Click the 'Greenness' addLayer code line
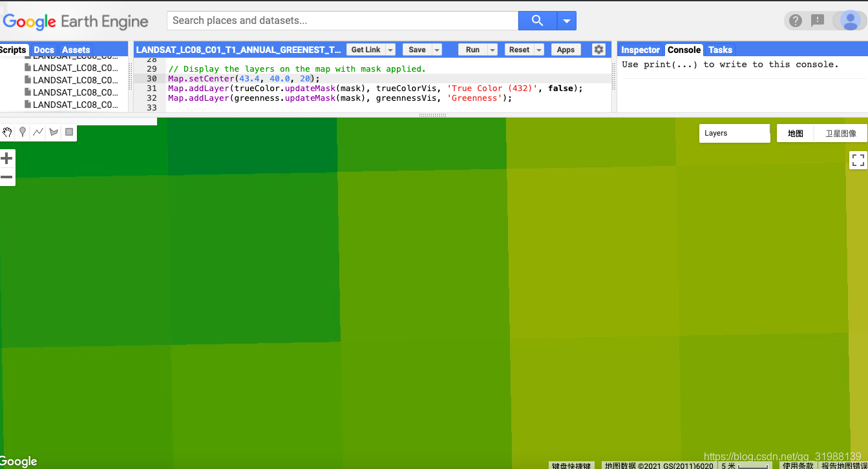Image resolution: width=868 pixels, height=469 pixels. (x=340, y=98)
